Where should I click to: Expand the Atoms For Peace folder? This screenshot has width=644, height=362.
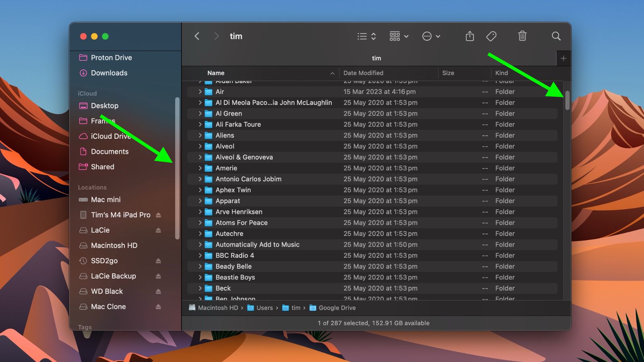200,222
